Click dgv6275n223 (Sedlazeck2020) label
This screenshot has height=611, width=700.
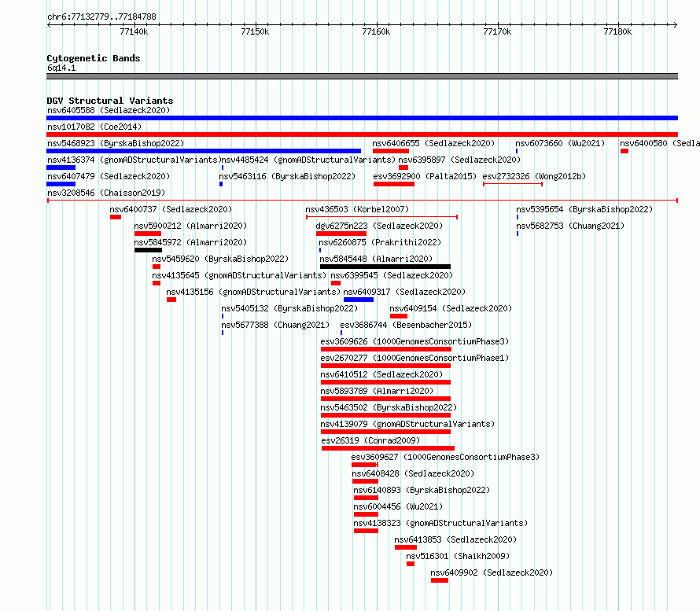pyautogui.click(x=379, y=226)
